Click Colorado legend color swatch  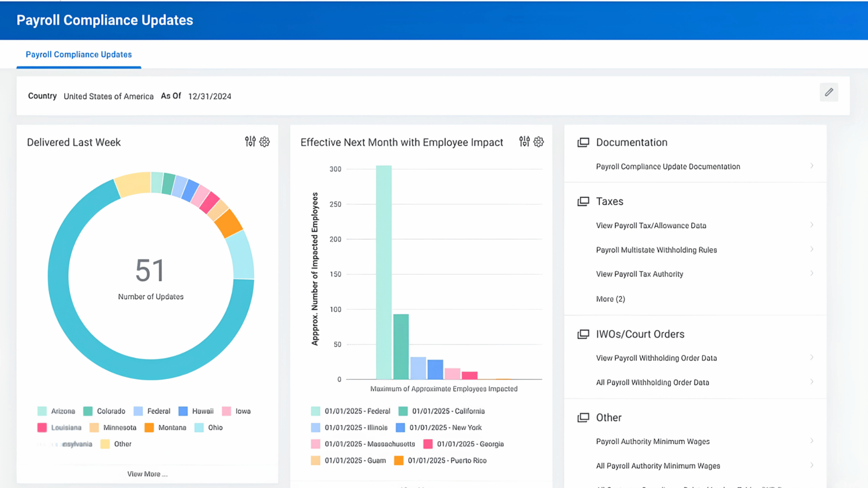point(88,411)
